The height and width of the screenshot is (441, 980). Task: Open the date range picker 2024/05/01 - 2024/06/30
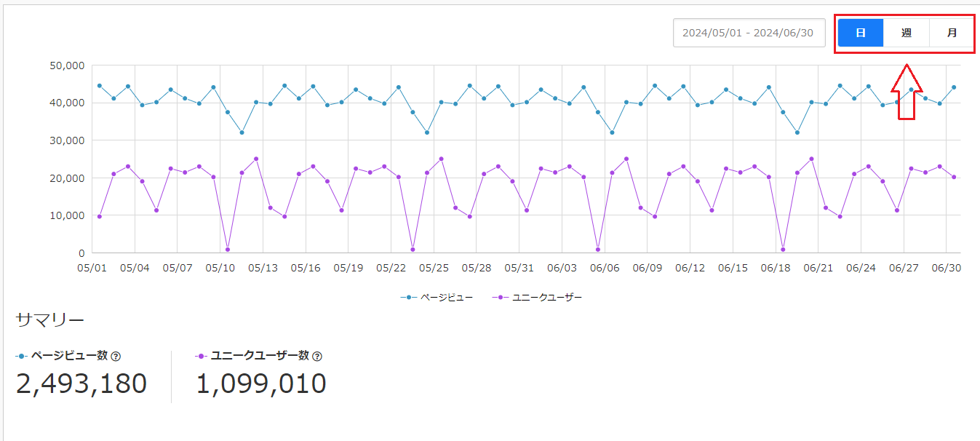[749, 33]
